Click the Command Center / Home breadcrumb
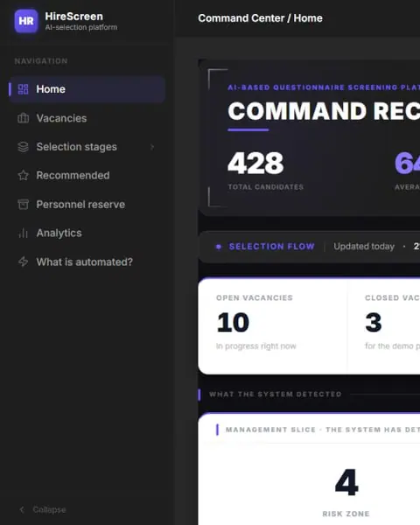Viewport: 420px width, 525px height. pyautogui.click(x=260, y=18)
